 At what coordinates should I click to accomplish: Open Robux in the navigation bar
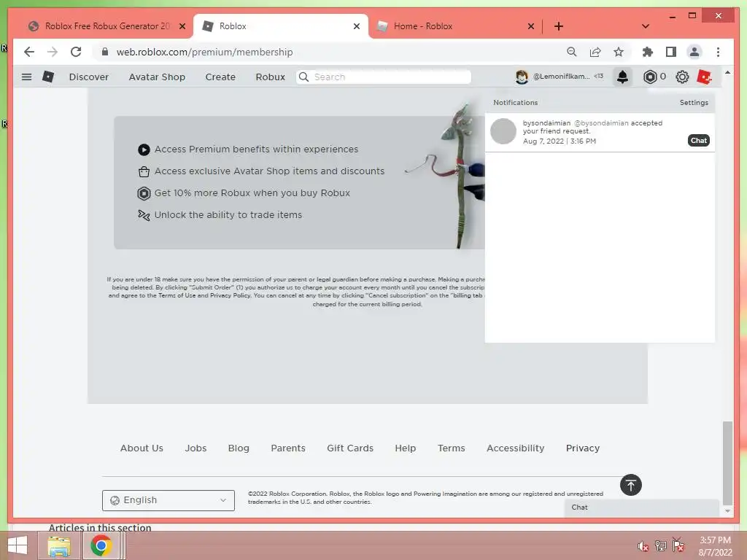pyautogui.click(x=270, y=77)
